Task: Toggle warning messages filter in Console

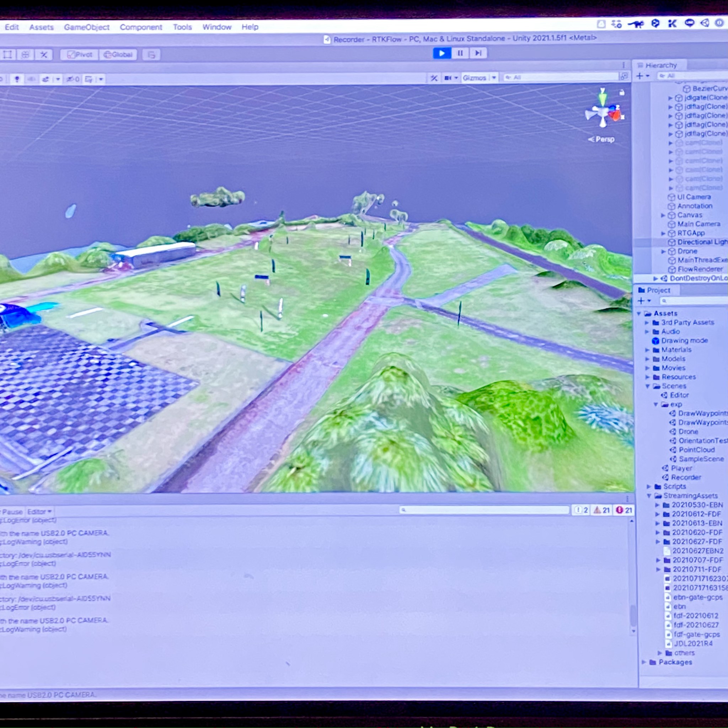Action: click(x=602, y=510)
